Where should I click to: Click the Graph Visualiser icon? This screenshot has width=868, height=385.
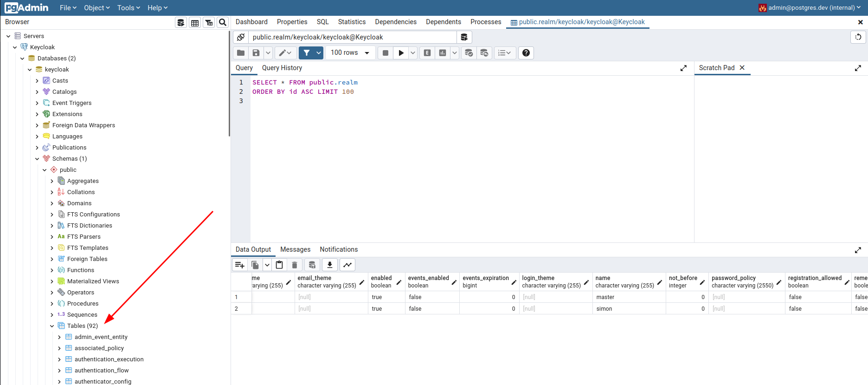point(347,265)
